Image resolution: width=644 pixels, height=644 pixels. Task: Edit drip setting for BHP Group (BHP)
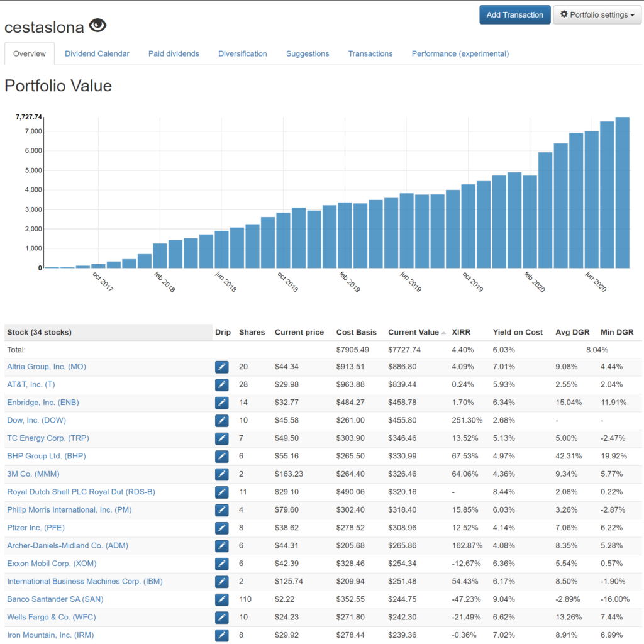click(x=222, y=457)
